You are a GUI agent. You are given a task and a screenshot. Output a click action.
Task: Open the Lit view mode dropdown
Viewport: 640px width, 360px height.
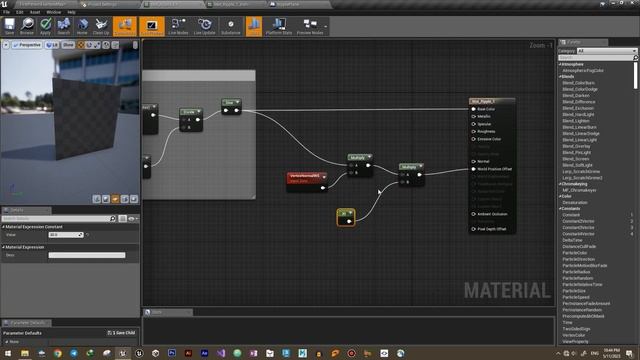click(52, 45)
